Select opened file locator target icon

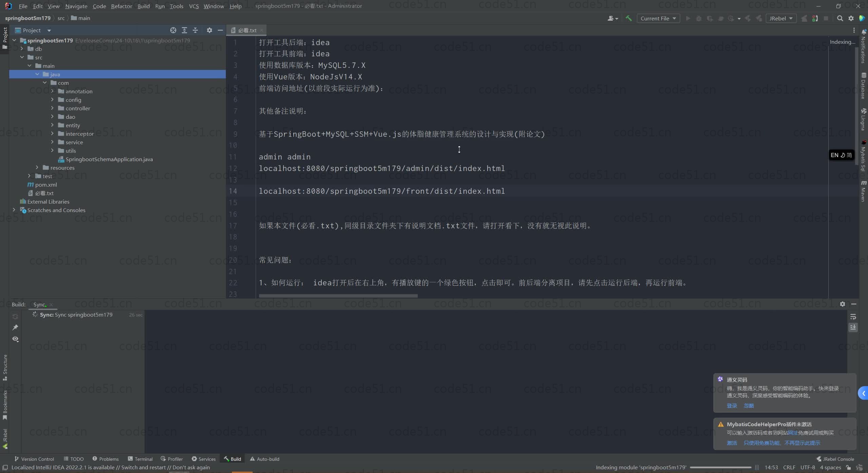[173, 30]
